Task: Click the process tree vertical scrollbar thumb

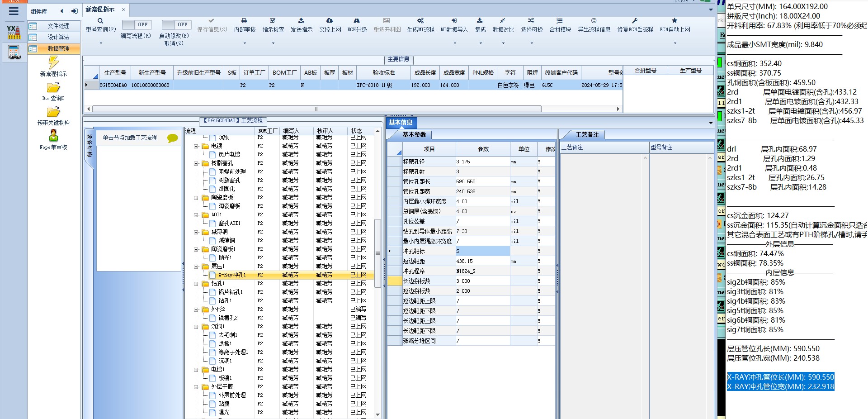Action: (378, 253)
